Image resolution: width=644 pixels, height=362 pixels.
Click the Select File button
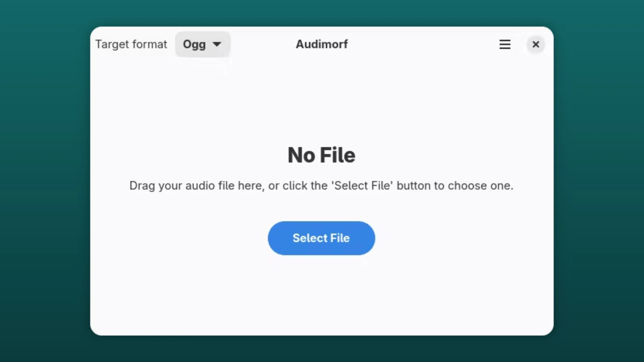[321, 238]
